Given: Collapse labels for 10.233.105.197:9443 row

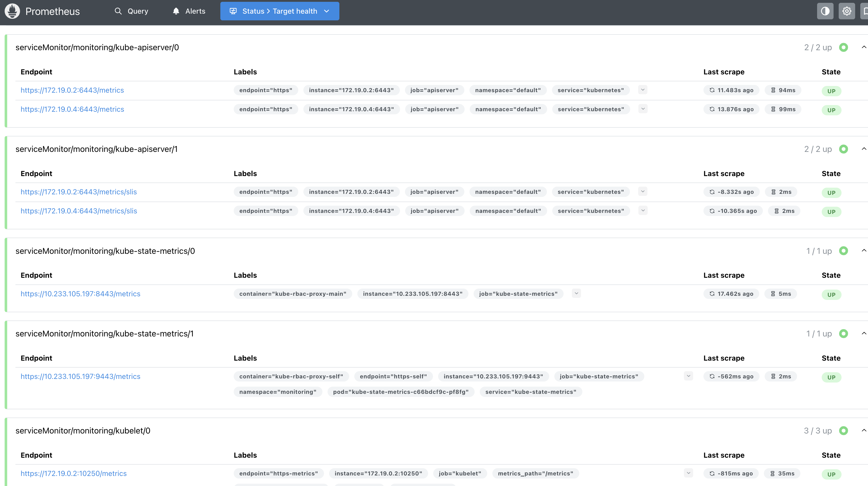Looking at the screenshot, I should point(688,376).
